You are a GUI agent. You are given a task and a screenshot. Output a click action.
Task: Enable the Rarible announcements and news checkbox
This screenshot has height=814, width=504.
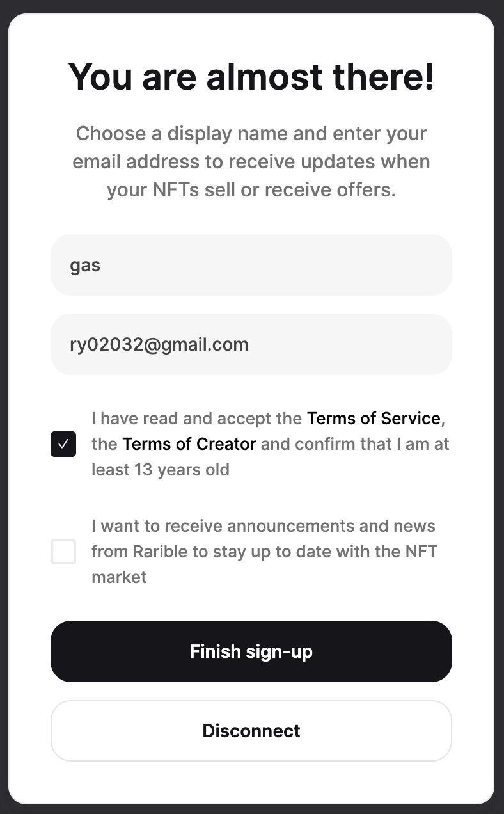point(63,552)
